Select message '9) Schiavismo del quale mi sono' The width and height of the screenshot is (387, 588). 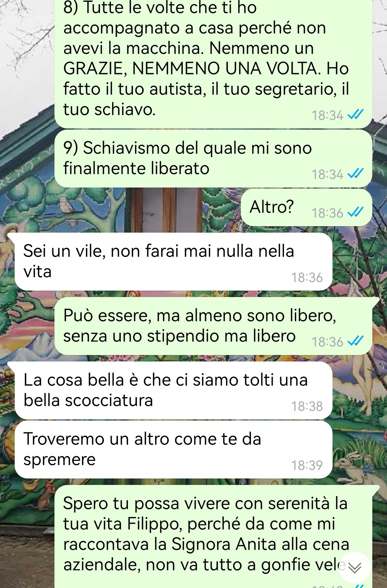213,159
